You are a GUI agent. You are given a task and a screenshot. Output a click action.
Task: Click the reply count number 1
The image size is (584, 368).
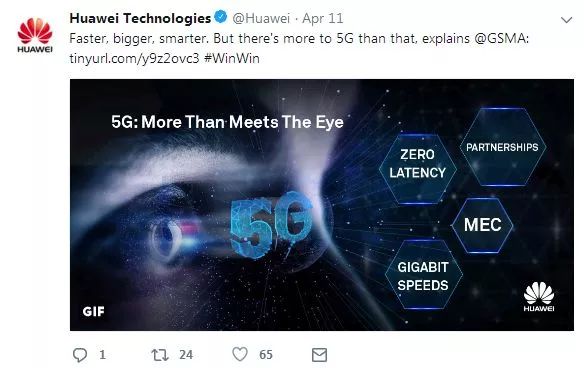point(102,355)
